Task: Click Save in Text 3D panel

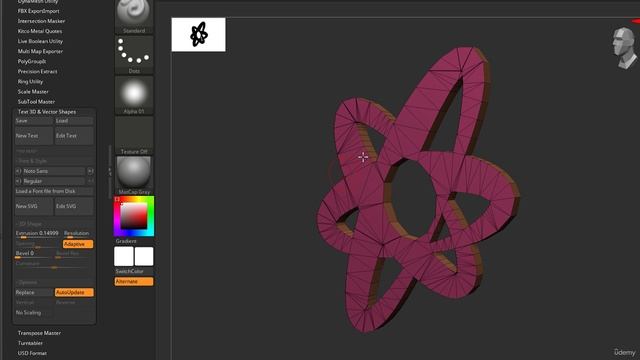Action: pyautogui.click(x=34, y=121)
